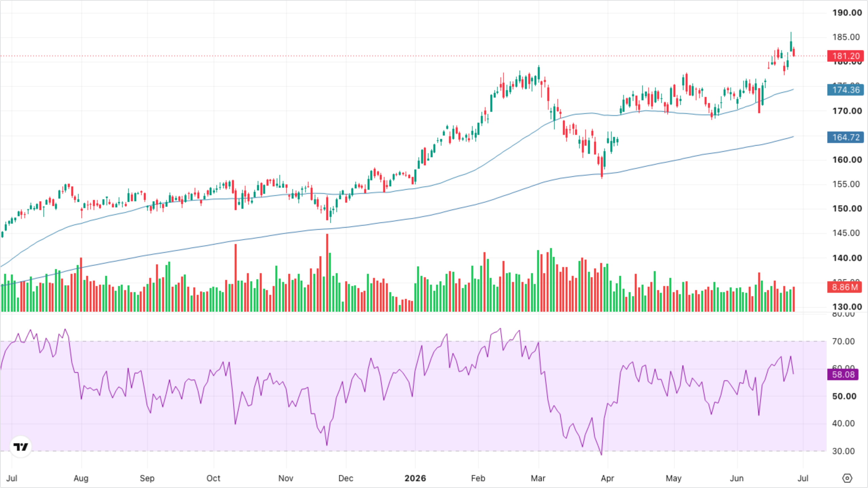Select the RSI 30.00 axis label
This screenshot has width=868, height=488.
843,451
